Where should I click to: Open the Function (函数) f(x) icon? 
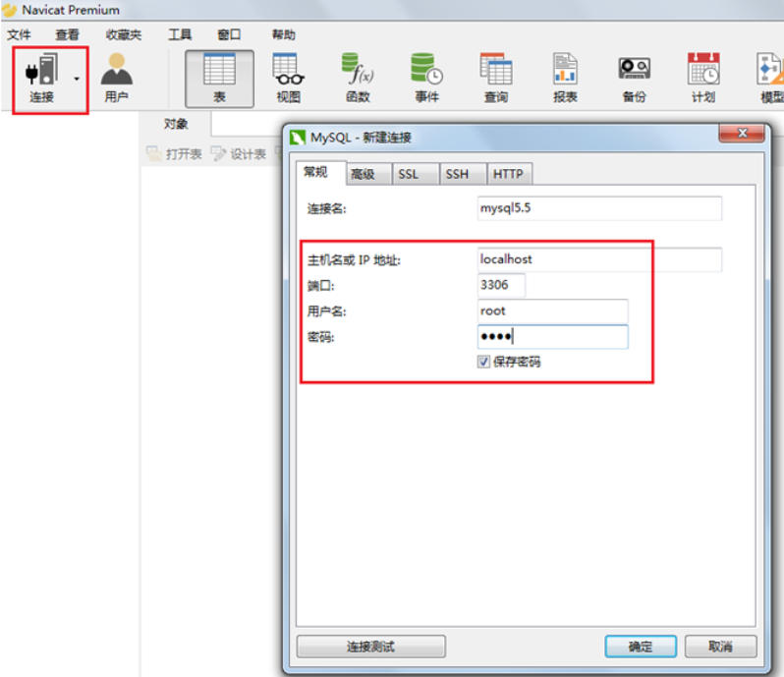[x=358, y=69]
